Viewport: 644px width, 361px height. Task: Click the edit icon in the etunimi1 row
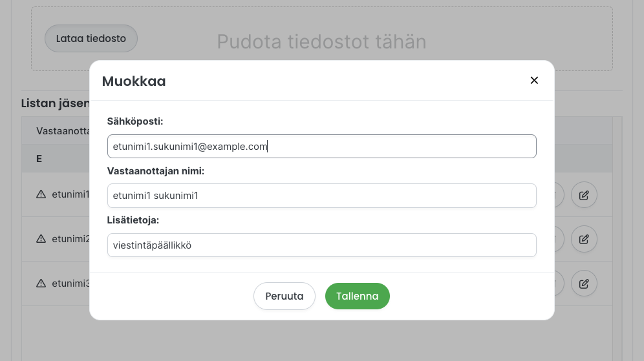click(x=584, y=195)
